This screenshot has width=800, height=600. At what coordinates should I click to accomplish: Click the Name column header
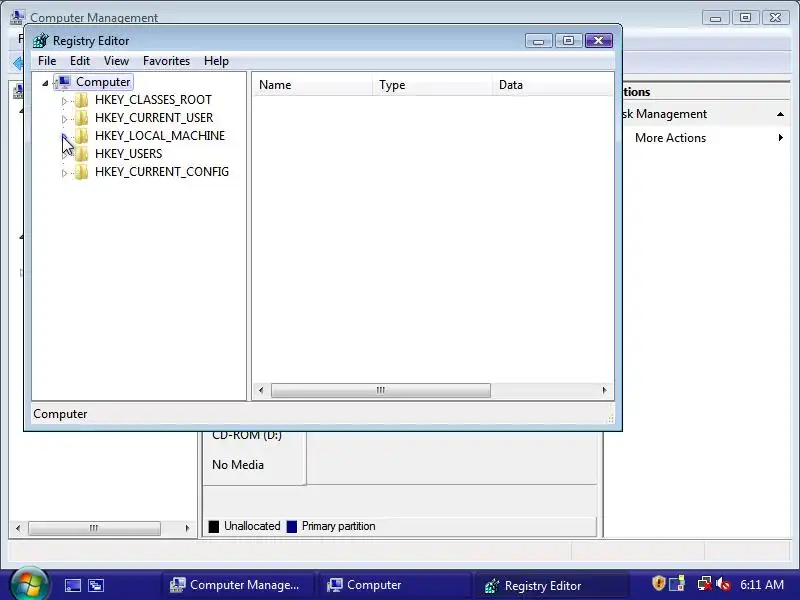tap(312, 85)
